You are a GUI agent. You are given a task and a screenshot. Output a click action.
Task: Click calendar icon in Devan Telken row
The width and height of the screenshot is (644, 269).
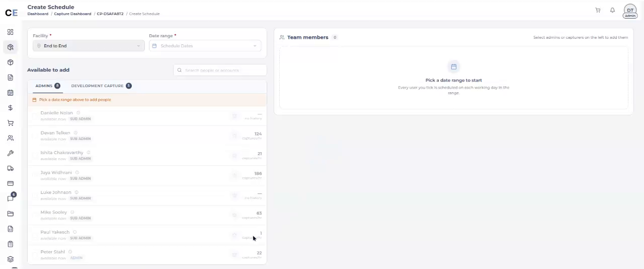click(x=234, y=136)
